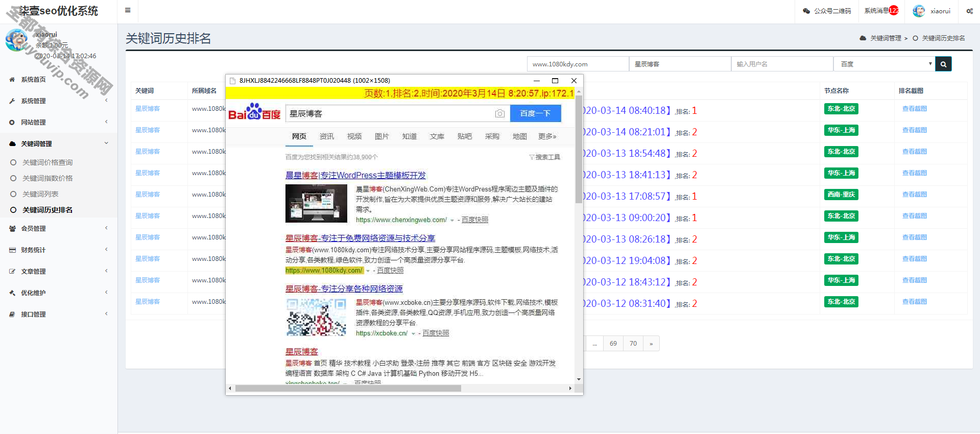The width and height of the screenshot is (980, 434).
Task: Open 关键词价格查询 submenu item
Action: tap(47, 162)
